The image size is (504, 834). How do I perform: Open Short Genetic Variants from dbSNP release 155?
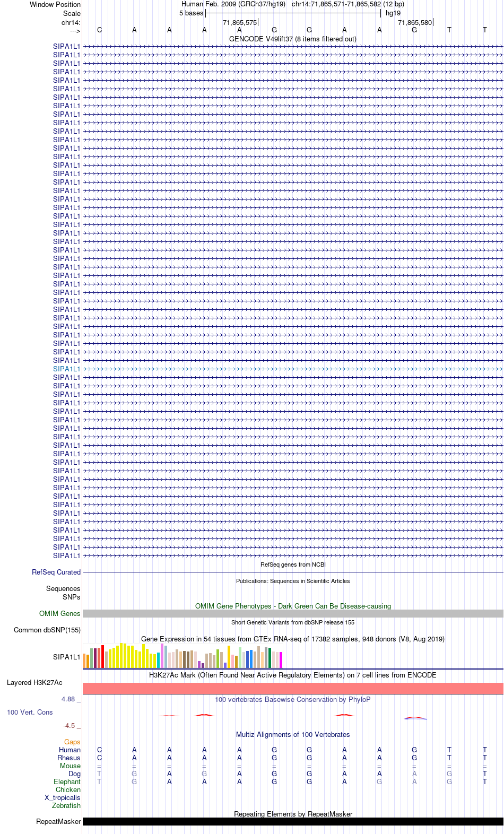pos(293,622)
